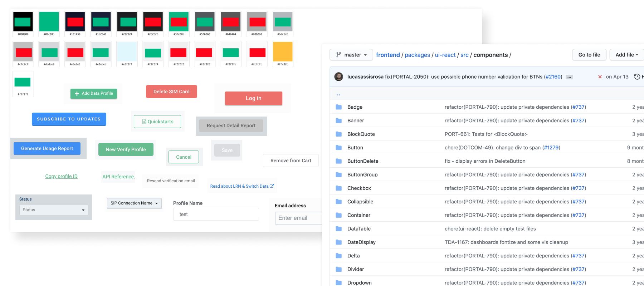
Task: Click the Delete SIM Card button
Action: pyautogui.click(x=171, y=92)
